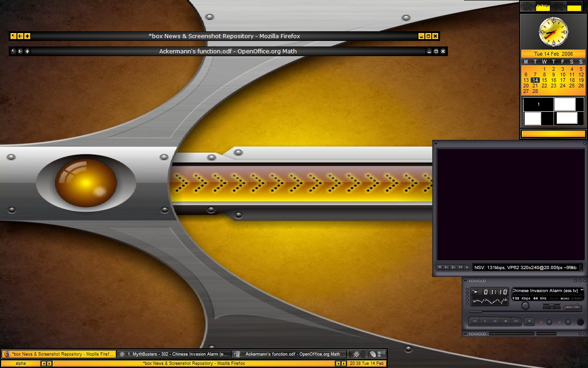Select day 22 in the calendar
Image resolution: width=588 pixels, height=368 pixels.
(x=544, y=86)
